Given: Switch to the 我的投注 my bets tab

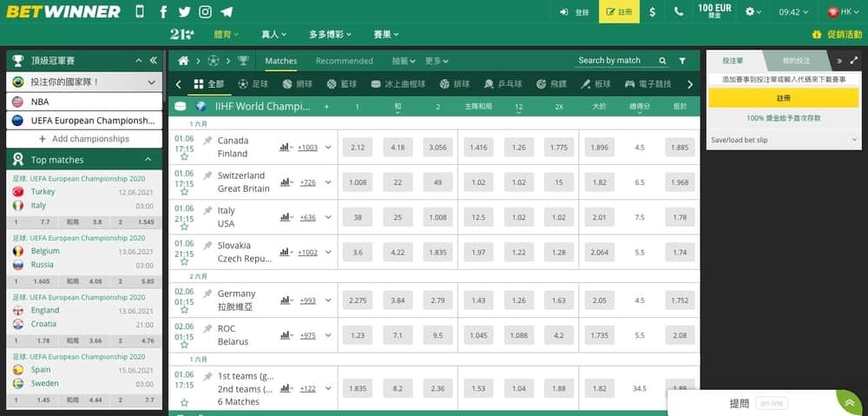Looking at the screenshot, I should pyautogui.click(x=796, y=61).
